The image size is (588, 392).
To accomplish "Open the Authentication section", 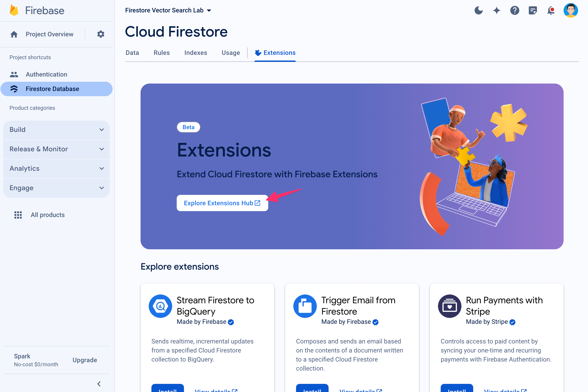I will click(x=46, y=74).
